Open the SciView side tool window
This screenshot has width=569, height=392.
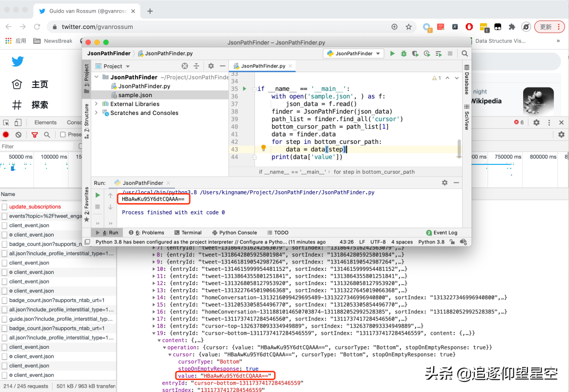[467, 117]
